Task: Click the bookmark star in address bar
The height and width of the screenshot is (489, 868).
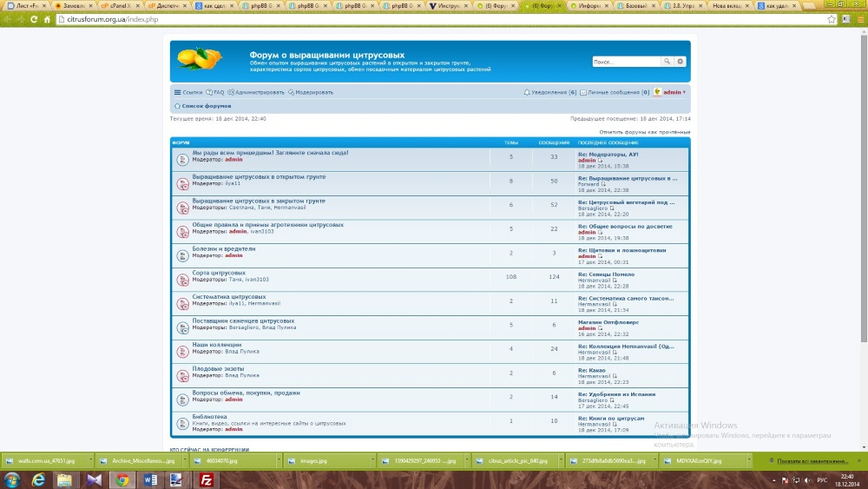Action: [x=832, y=18]
